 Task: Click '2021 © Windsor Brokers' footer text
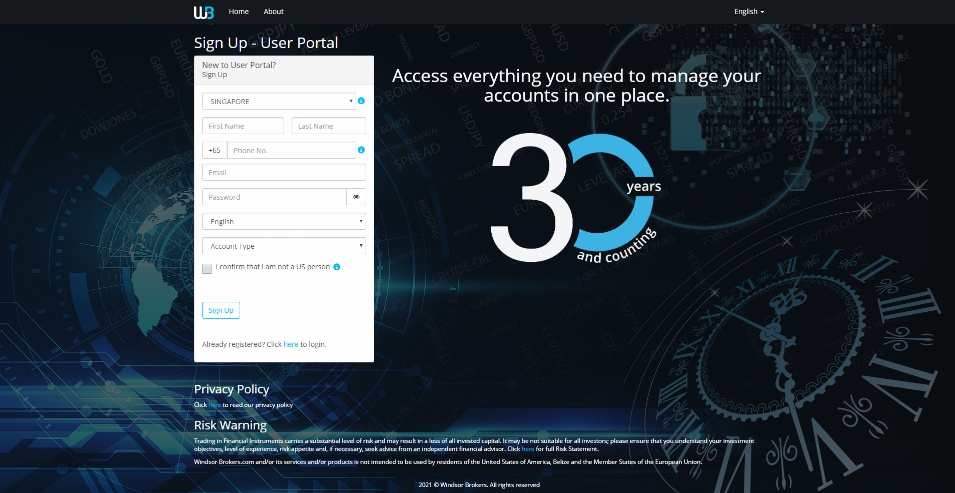click(479, 485)
